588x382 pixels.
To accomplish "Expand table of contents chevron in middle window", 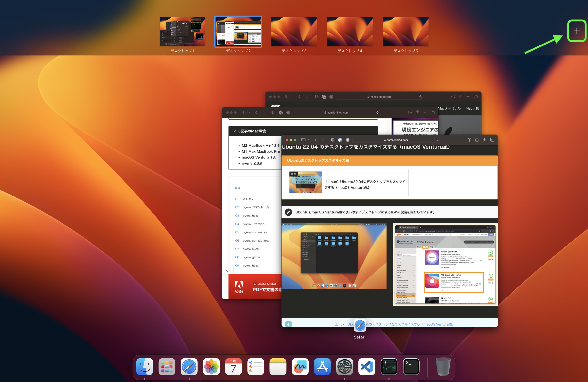I will point(228,271).
